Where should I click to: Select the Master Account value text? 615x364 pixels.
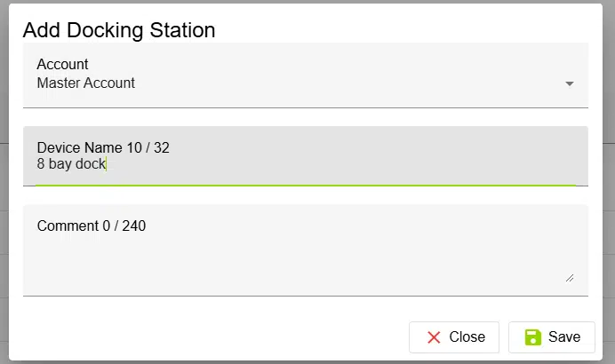(86, 83)
